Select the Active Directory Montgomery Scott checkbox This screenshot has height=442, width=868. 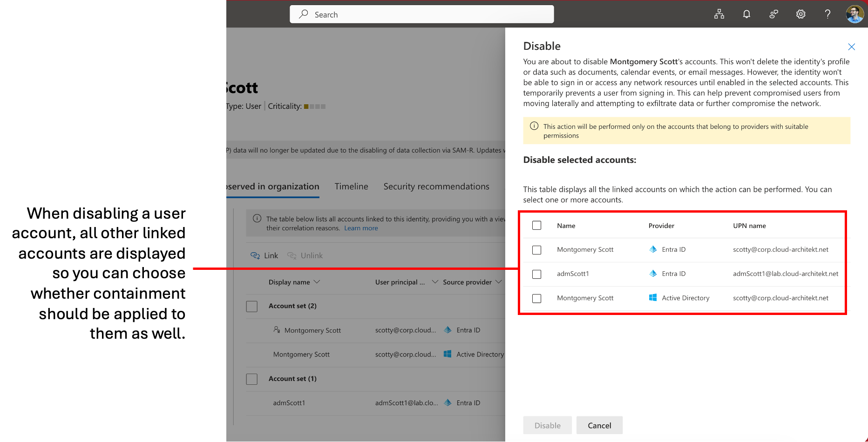pyautogui.click(x=536, y=298)
